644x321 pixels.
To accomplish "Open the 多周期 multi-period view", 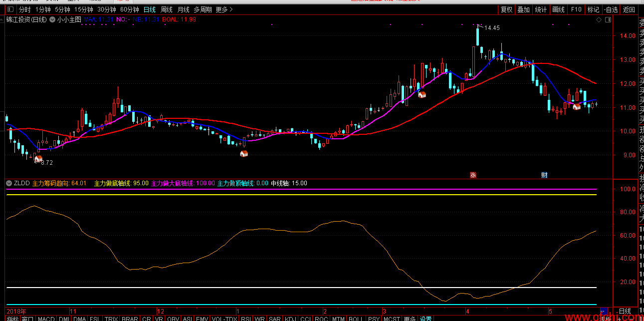I will [203, 9].
